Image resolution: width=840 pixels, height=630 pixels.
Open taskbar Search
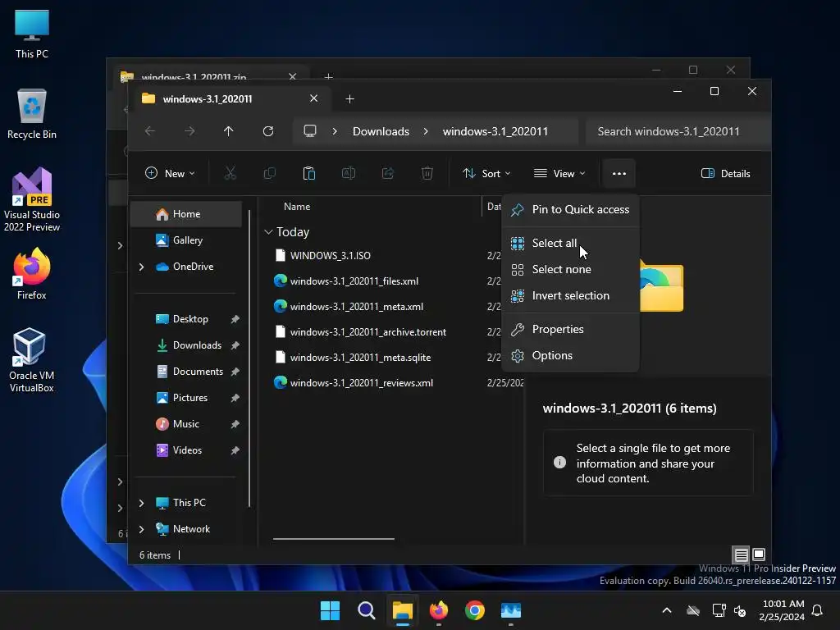(367, 610)
